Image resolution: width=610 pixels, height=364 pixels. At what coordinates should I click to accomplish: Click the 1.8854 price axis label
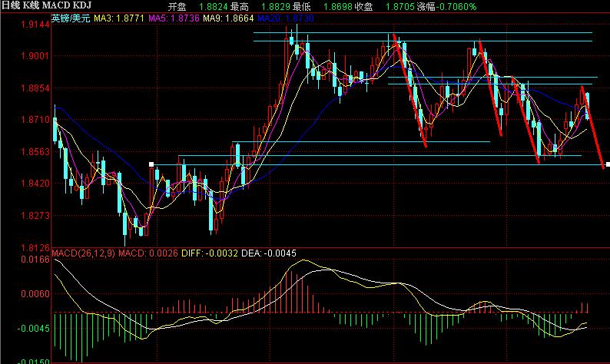coord(35,88)
